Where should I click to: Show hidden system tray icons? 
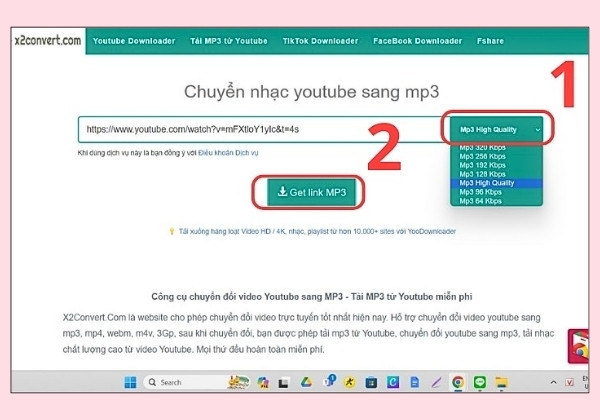point(553,382)
